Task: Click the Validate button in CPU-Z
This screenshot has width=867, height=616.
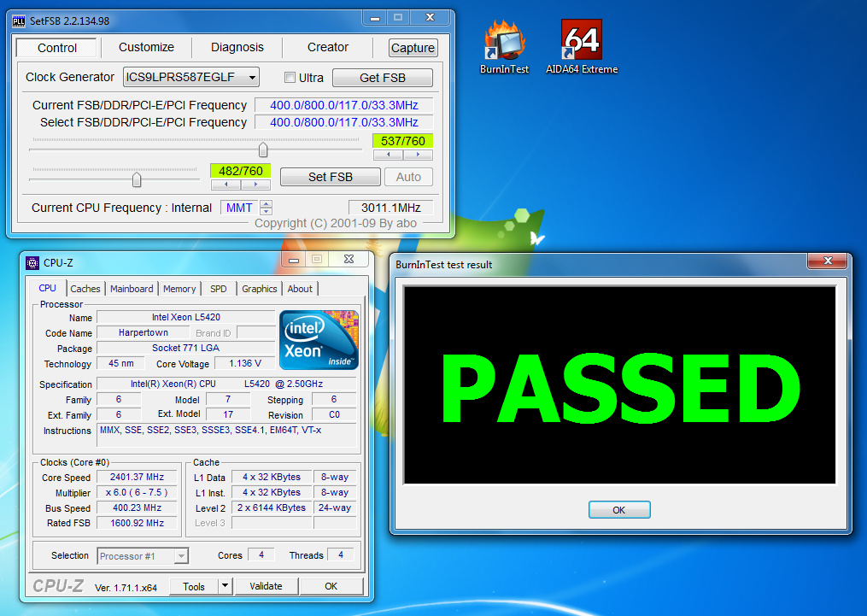Action: [x=266, y=586]
